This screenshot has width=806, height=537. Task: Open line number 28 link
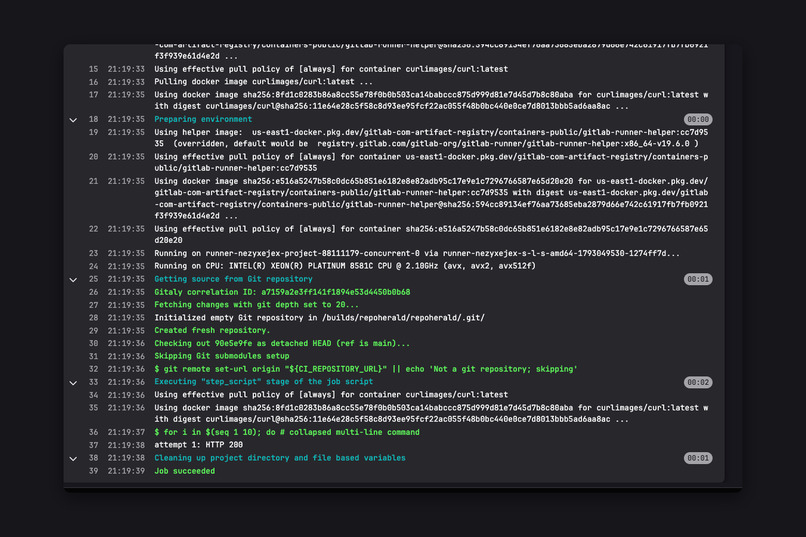tap(93, 318)
